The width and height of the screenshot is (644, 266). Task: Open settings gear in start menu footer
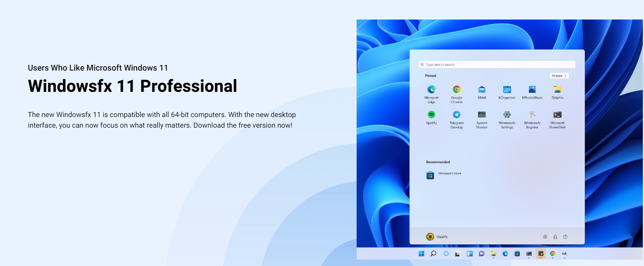click(x=545, y=237)
